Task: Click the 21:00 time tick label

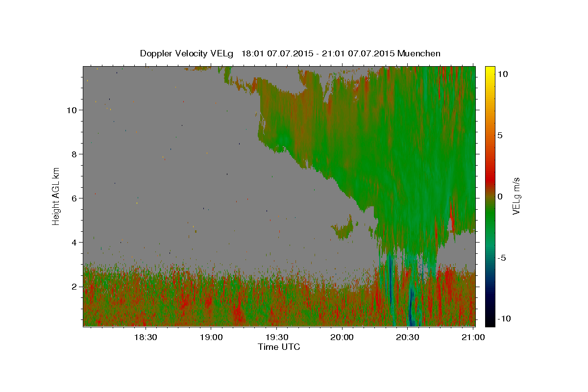Action: click(473, 337)
